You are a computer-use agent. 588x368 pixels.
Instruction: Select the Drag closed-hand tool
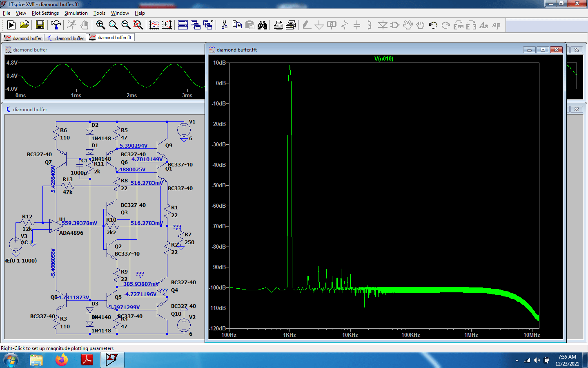click(421, 25)
